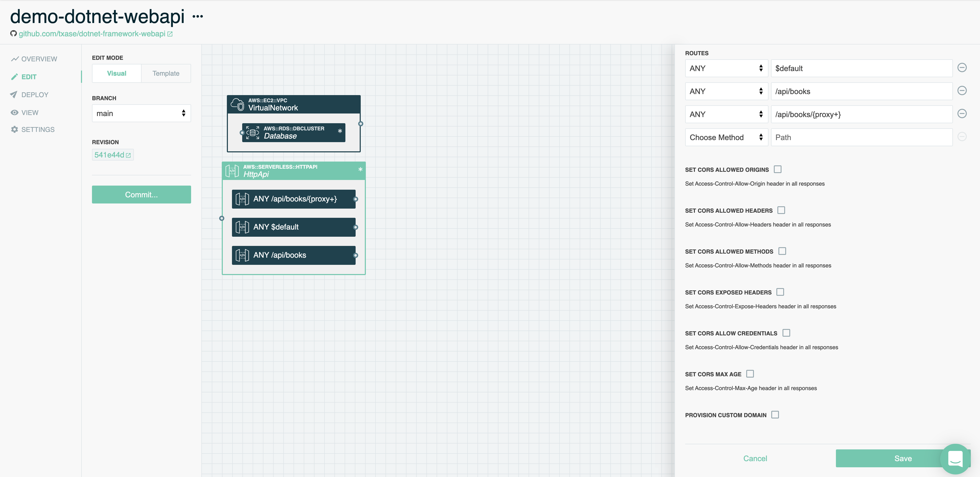Click the output port of ANY $default route
Viewport: 980px width, 477px height.
click(355, 227)
